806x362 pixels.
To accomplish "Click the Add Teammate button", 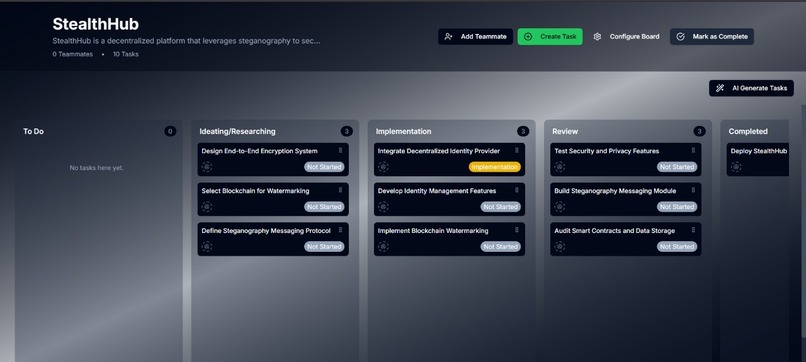I will tap(475, 37).
